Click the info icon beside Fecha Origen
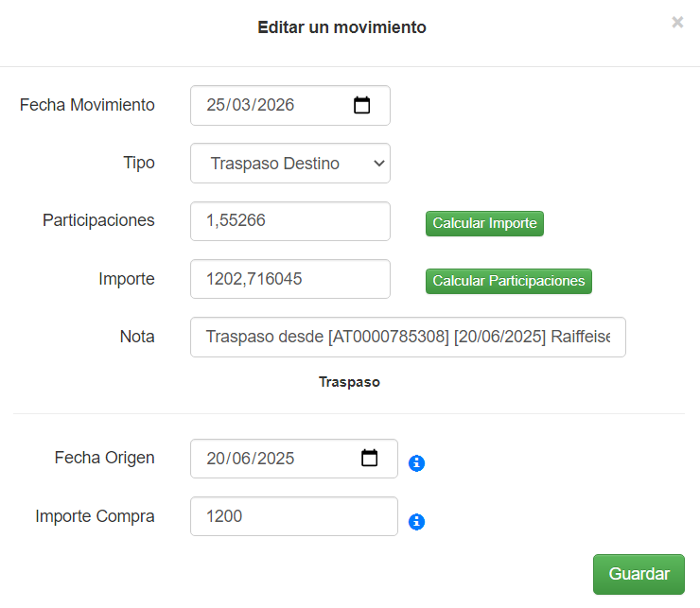This screenshot has height=608, width=700. click(416, 463)
